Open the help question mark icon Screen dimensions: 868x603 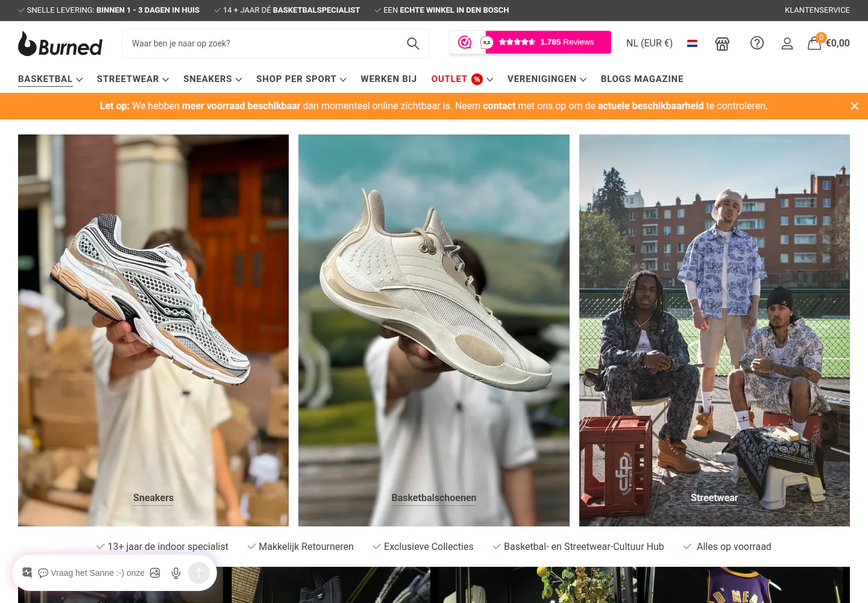[x=757, y=43]
